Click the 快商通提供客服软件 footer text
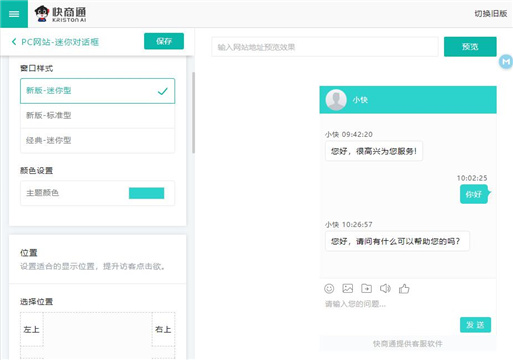Viewport: 513px width, 360px height. 408,344
